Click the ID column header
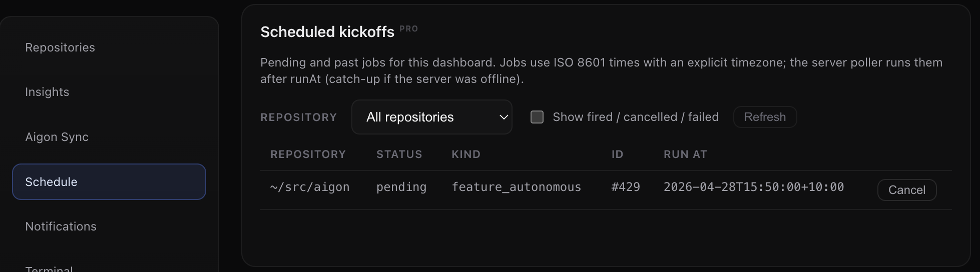The image size is (980, 272). [x=617, y=154]
